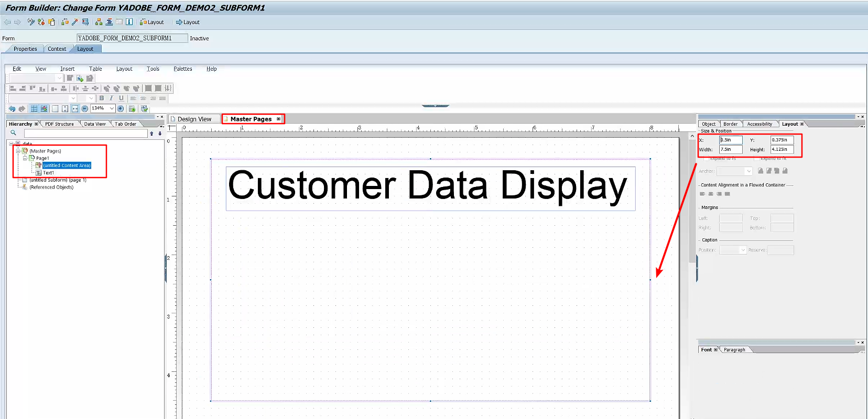Check Expand to fit below Height
Screen dimensions: 868x419
[756, 158]
